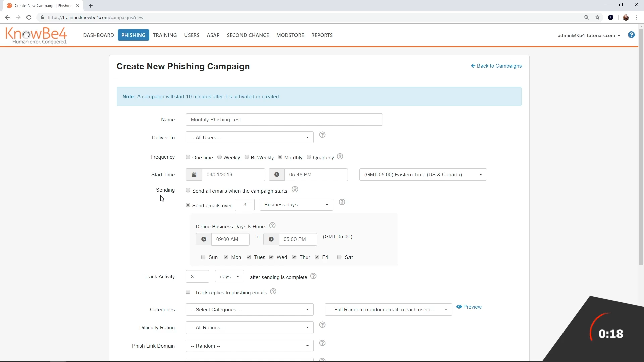Click the browser back arrow
The height and width of the screenshot is (362, 644).
[7, 17]
